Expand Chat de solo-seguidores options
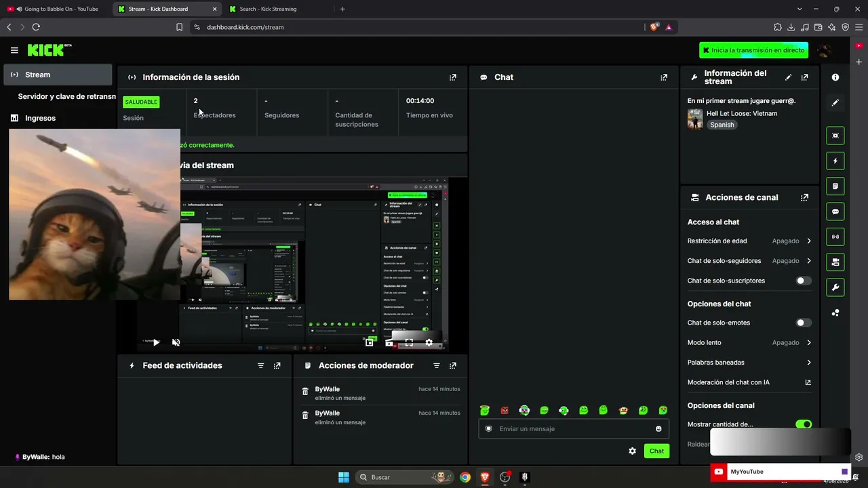Viewport: 868px width, 488px height. click(x=749, y=261)
